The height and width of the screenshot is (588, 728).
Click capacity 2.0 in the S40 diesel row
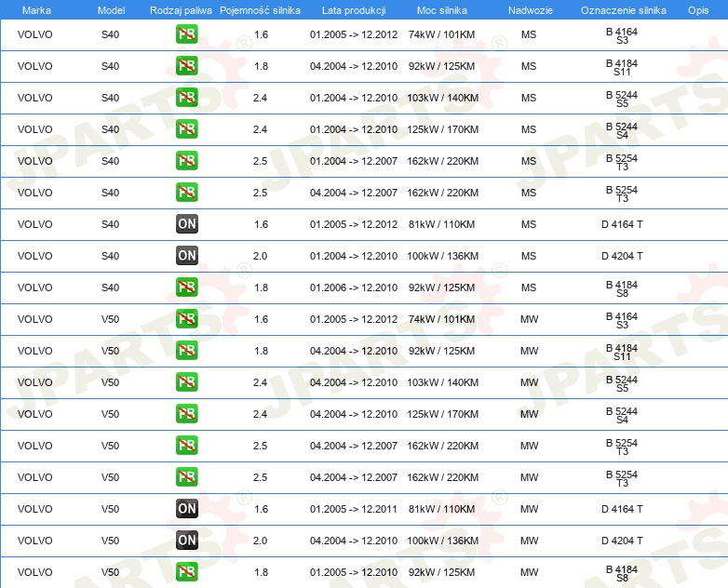[x=260, y=256]
